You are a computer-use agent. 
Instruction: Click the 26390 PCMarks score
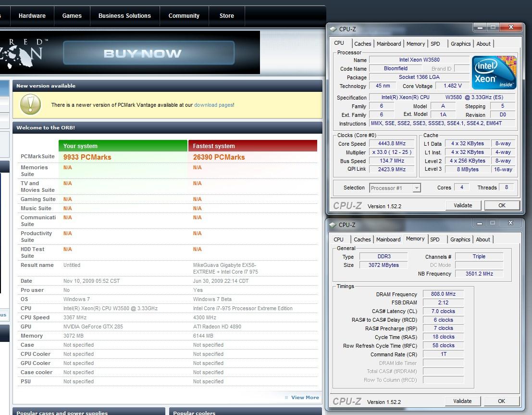(x=219, y=157)
